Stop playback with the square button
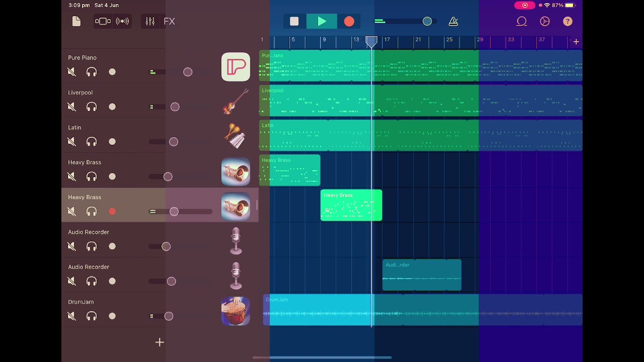This screenshot has width=644, height=362. coord(294,22)
